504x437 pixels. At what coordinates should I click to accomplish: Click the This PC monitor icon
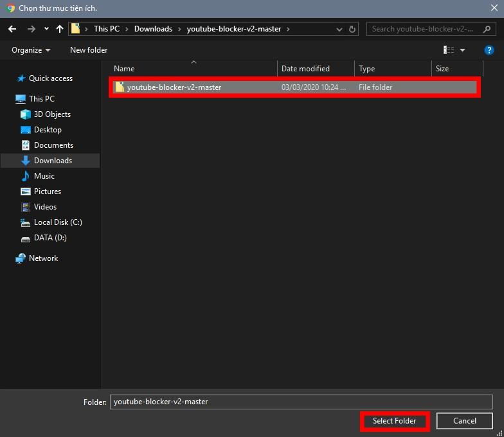21,99
